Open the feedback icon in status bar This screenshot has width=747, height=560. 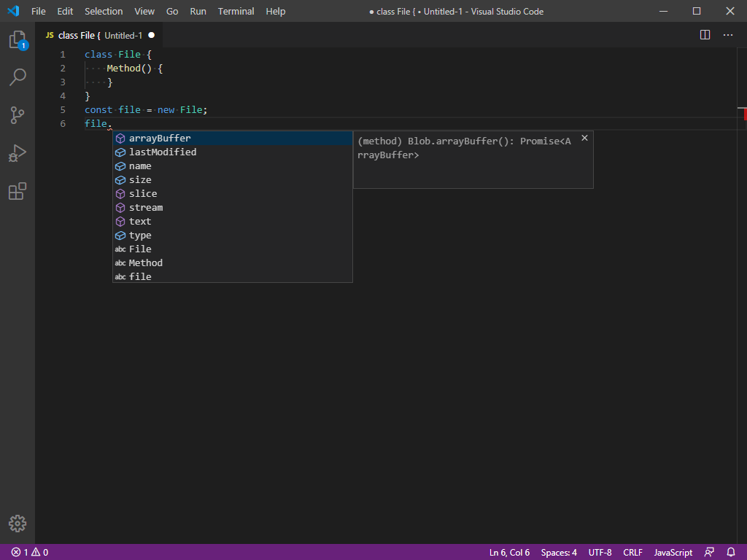[x=709, y=553]
